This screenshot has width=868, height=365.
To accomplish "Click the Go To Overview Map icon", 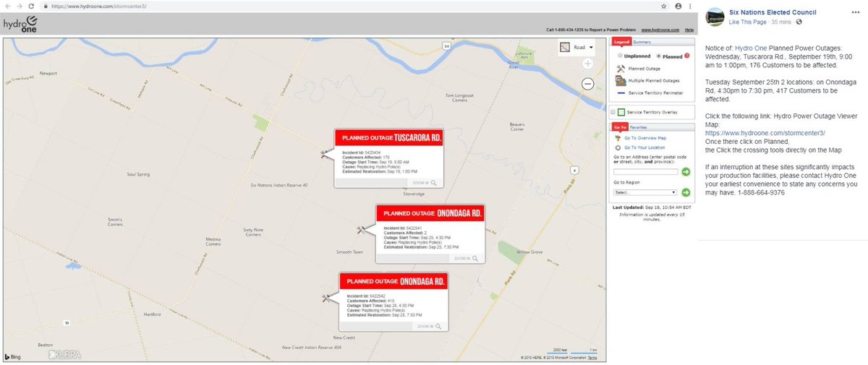I will 617,138.
